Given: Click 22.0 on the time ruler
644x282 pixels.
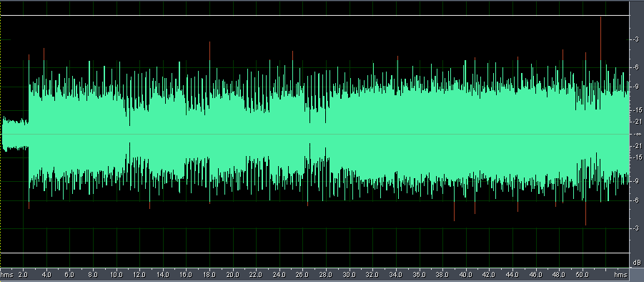Looking at the screenshot, I should 257,274.
